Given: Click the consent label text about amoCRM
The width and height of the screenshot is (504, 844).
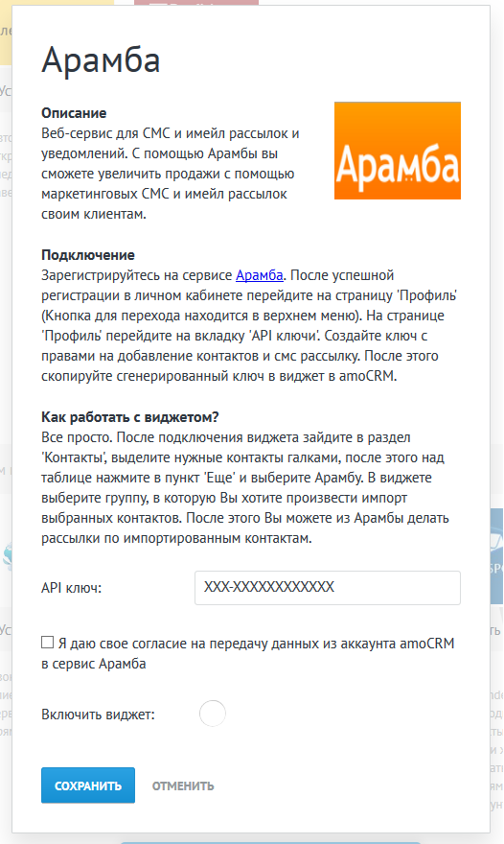Looking at the screenshot, I should click(248, 653).
